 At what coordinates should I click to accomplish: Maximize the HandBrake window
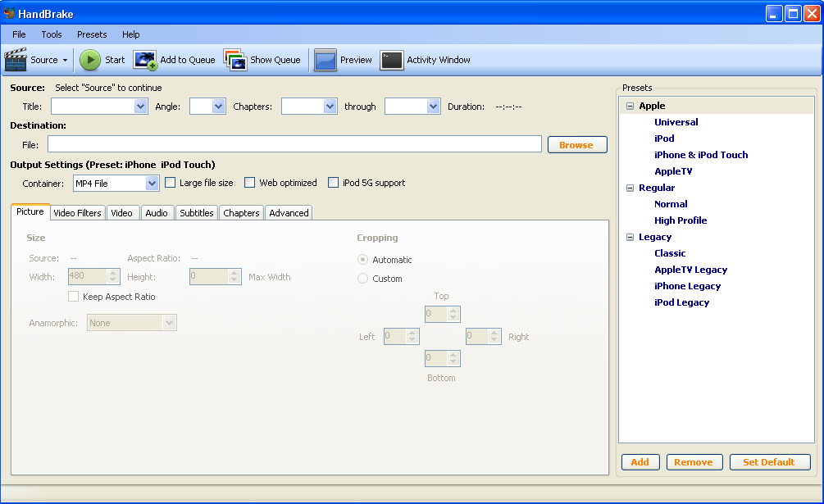tap(793, 14)
